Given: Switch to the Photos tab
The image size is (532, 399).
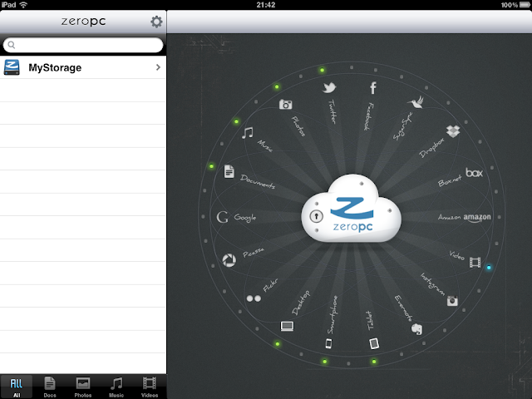Looking at the screenshot, I should click(x=83, y=387).
